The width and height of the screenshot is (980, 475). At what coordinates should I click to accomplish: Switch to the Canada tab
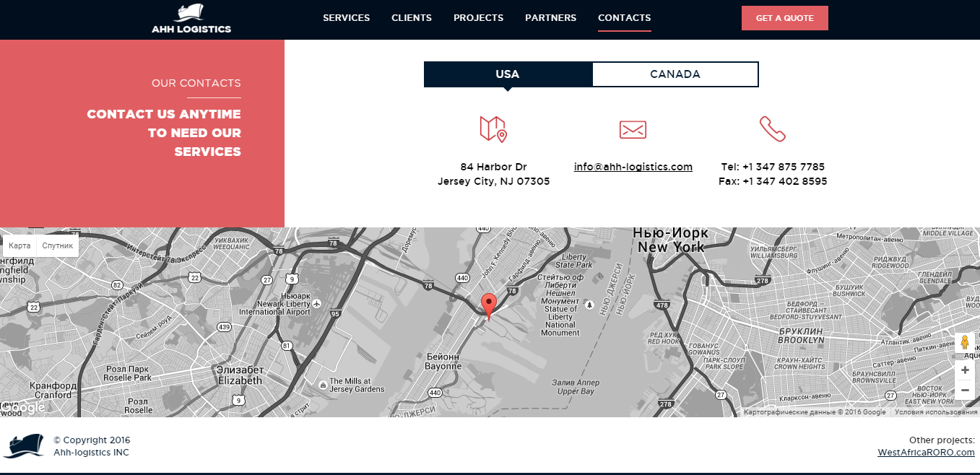[675, 74]
